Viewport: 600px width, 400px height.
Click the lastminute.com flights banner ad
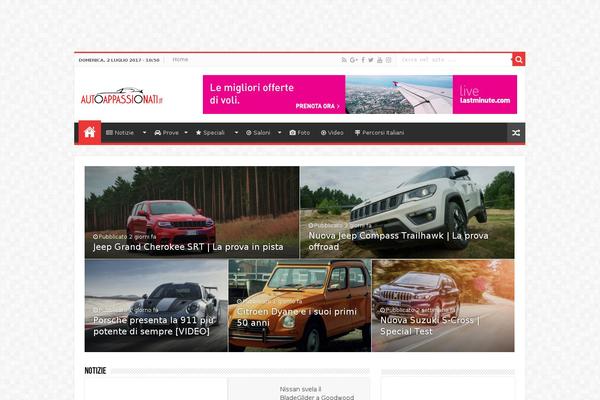(360, 95)
